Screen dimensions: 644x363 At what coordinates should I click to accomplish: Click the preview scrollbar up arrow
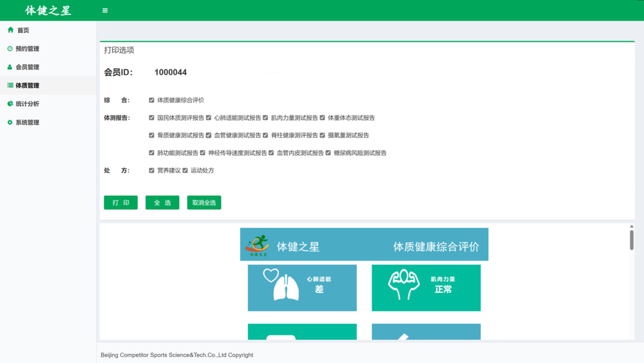coord(632,227)
